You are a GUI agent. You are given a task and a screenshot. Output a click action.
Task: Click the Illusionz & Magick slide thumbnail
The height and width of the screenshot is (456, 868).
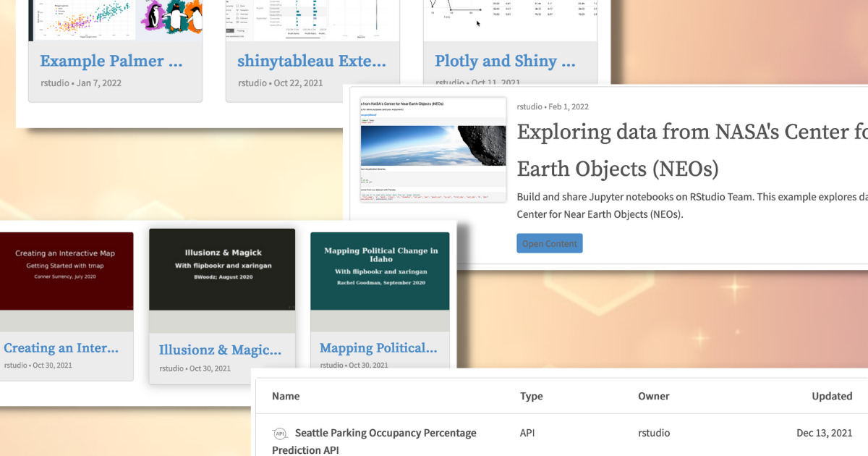(222, 269)
